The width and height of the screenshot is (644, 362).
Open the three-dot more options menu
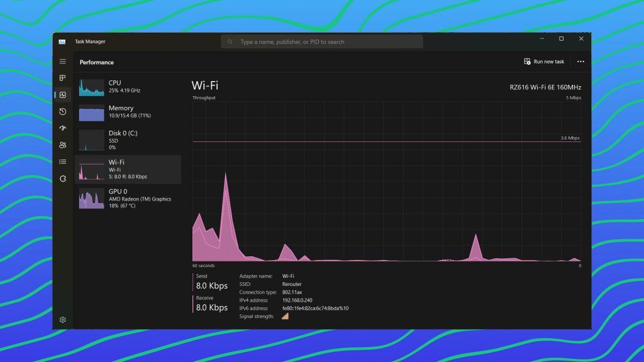(580, 62)
